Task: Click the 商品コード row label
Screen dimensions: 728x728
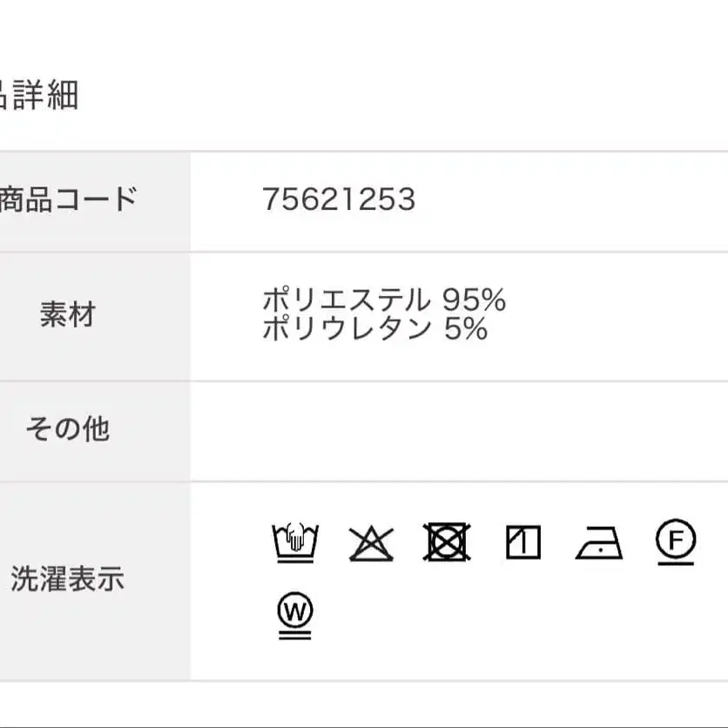Action: click(x=68, y=200)
